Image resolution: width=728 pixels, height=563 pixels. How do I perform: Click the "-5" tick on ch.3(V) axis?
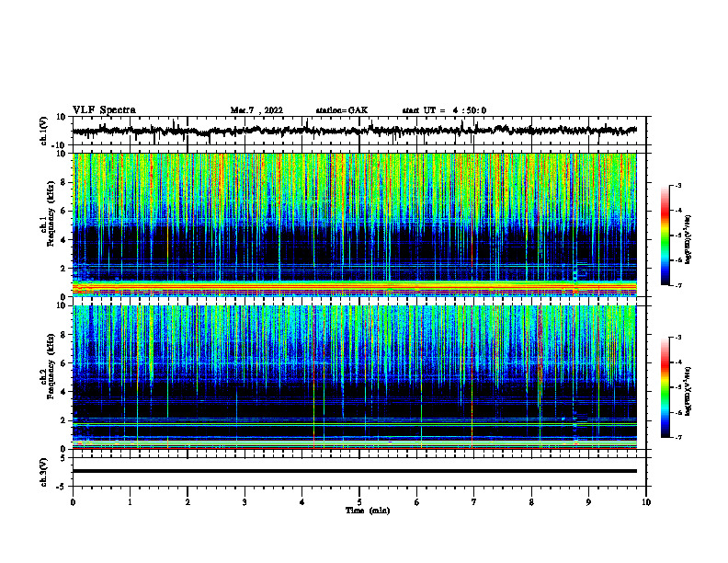coord(62,487)
